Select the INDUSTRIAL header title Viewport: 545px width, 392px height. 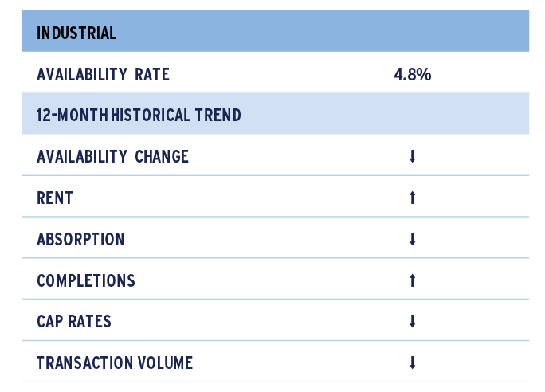76,33
